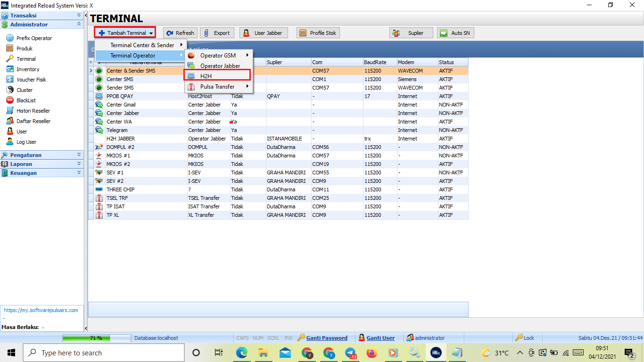644x362 pixels.
Task: Click the green 71% progress bar
Action: pyautogui.click(x=97, y=338)
